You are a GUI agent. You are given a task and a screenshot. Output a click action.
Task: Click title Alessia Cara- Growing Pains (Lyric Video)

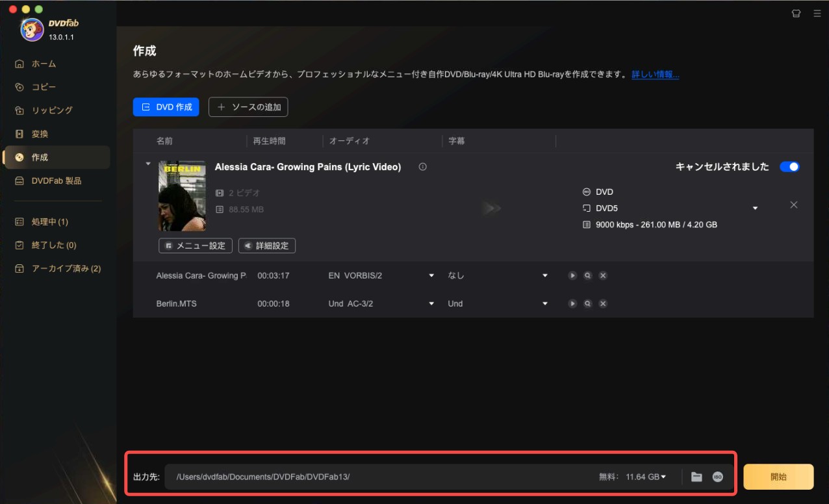point(308,167)
